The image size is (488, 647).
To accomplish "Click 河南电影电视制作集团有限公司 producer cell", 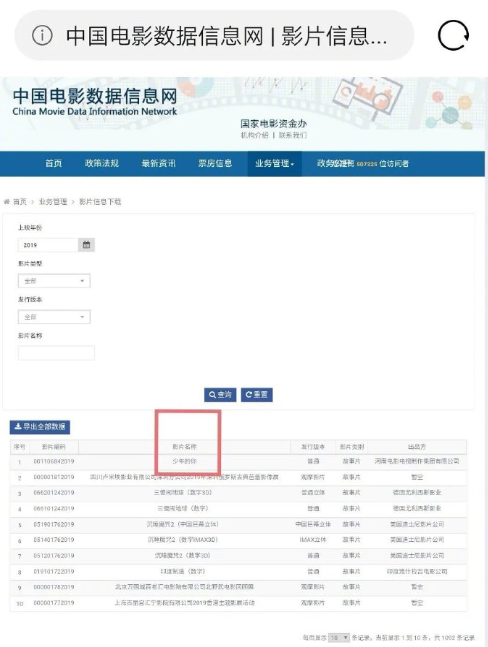I will (x=417, y=461).
